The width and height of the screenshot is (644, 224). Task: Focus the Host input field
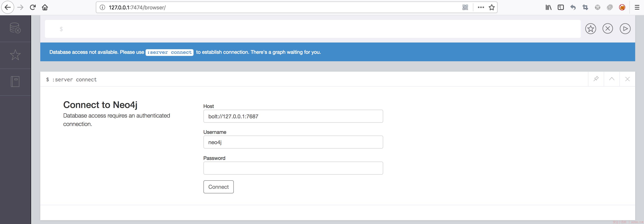[x=293, y=116]
